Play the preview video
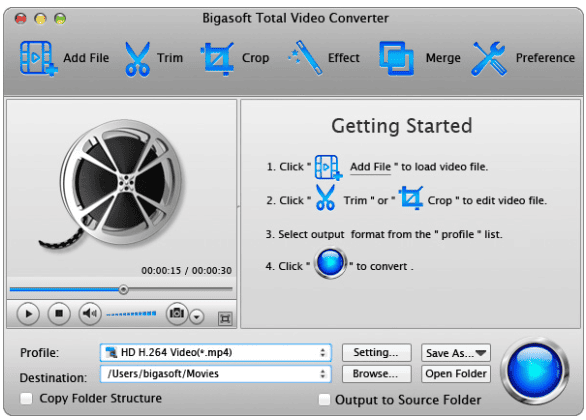This screenshot has height=420, width=586. tap(28, 314)
